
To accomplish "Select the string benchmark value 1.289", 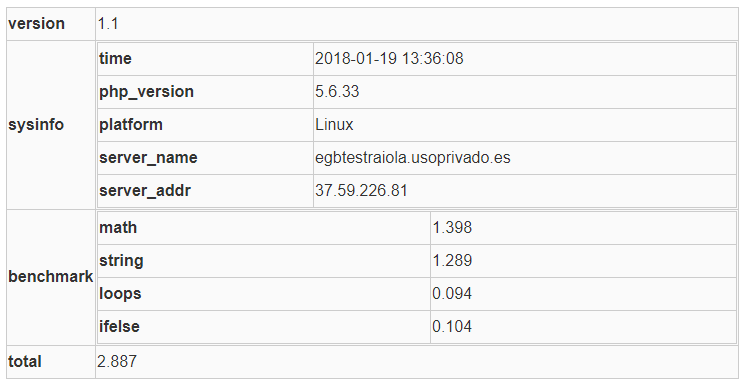I will (x=452, y=260).
